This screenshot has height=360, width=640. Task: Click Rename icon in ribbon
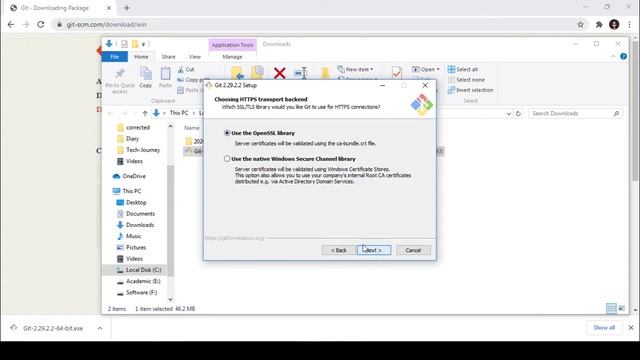(x=300, y=73)
